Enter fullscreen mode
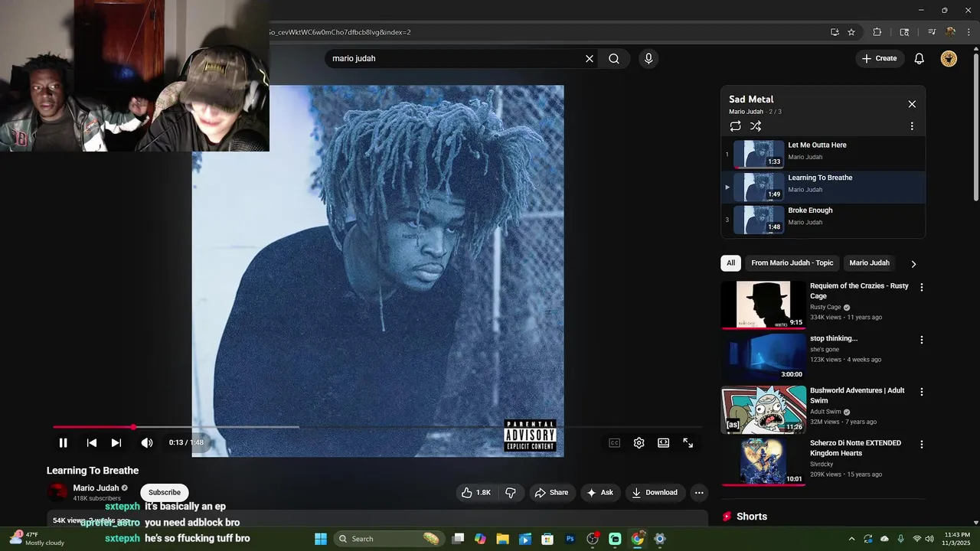Image resolution: width=980 pixels, height=551 pixels. click(x=688, y=442)
